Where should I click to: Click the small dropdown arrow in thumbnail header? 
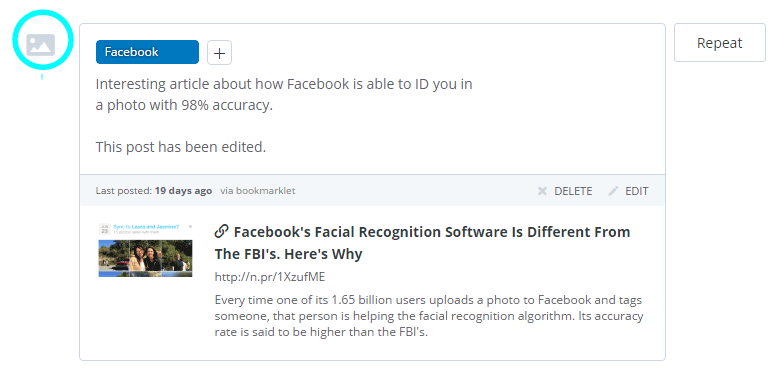tap(190, 227)
